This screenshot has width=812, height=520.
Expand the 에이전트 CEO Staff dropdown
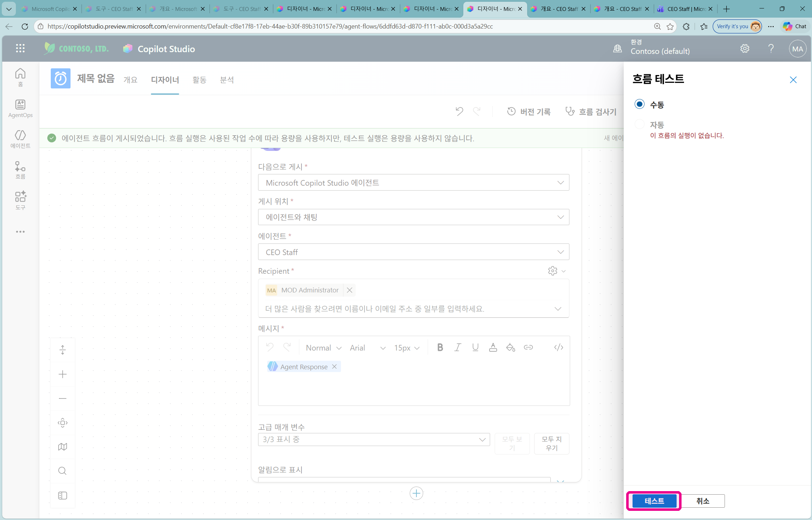coord(414,252)
